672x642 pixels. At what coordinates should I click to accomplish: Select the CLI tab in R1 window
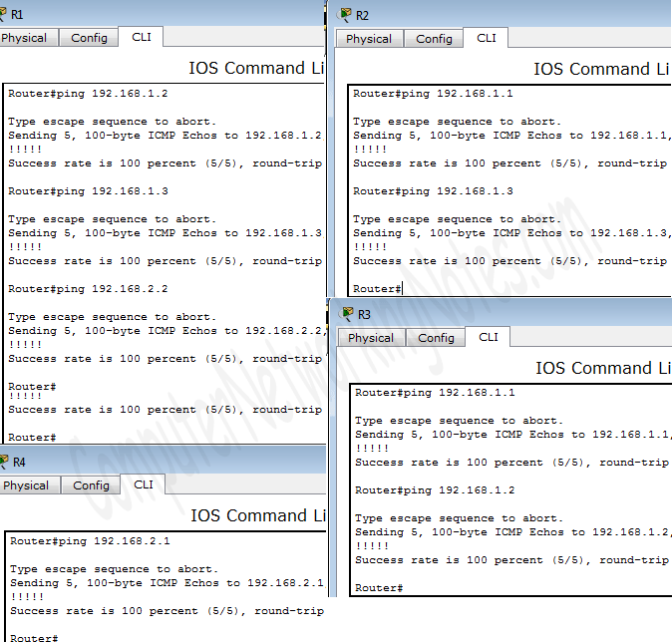pos(142,37)
